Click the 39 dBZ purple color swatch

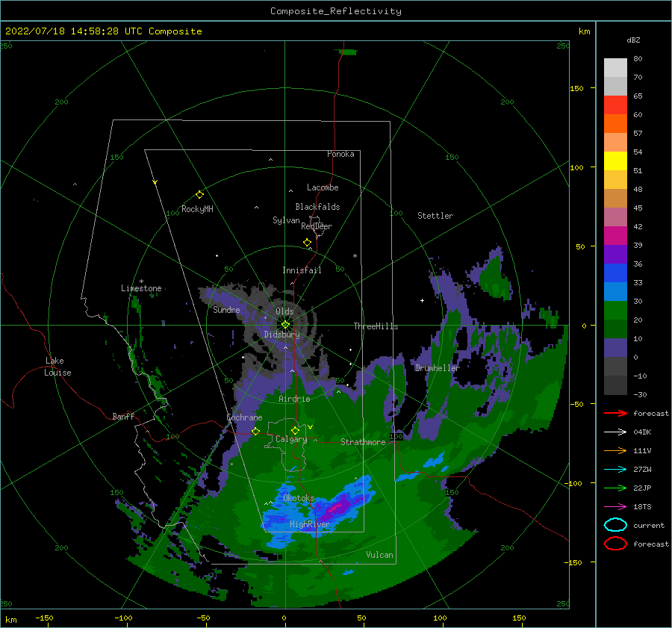click(x=615, y=254)
